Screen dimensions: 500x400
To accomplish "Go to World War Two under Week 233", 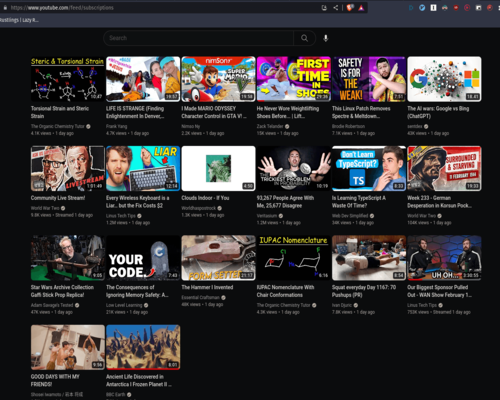I will pyautogui.click(x=421, y=216).
